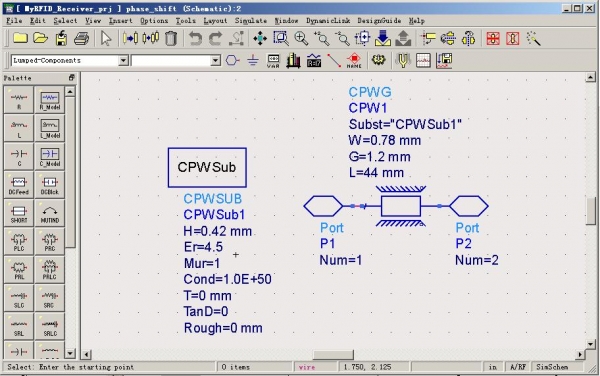This screenshot has height=376, width=600.
Task: Select the resistor R palette component
Action: tap(19, 99)
